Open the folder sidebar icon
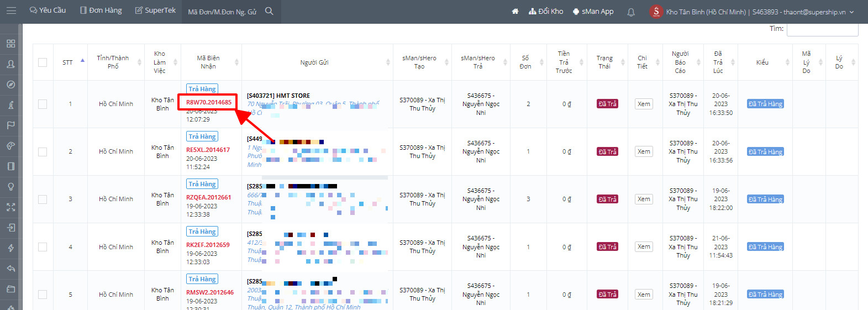Image resolution: width=868 pixels, height=310 pixels. [x=10, y=289]
